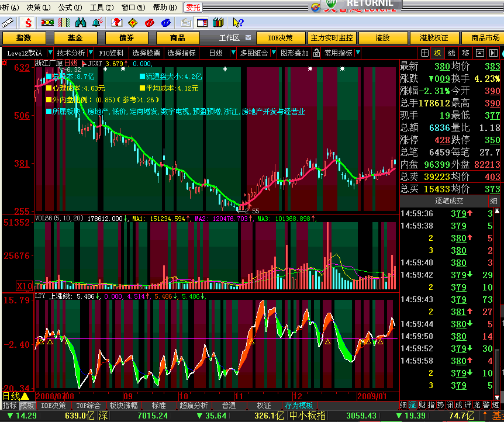Viewport: 504px width, 422px height.
Task: Click the 债券 yellow button
Action: [127, 38]
